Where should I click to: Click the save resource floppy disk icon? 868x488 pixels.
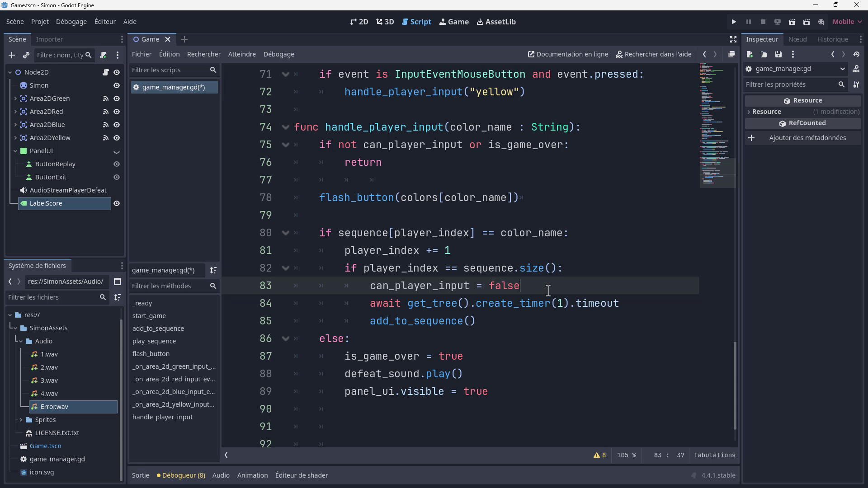point(778,54)
